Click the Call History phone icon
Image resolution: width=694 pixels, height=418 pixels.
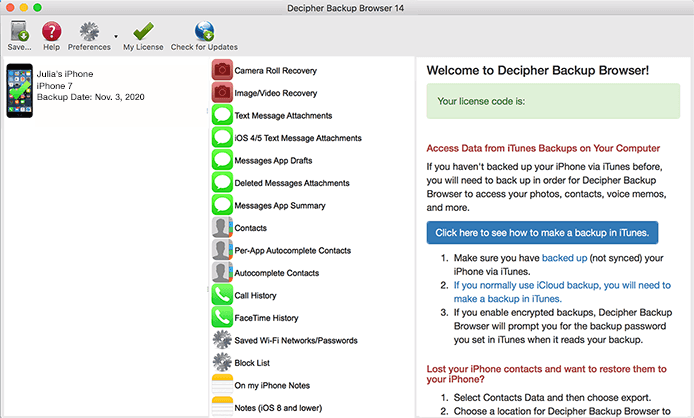pos(222,295)
